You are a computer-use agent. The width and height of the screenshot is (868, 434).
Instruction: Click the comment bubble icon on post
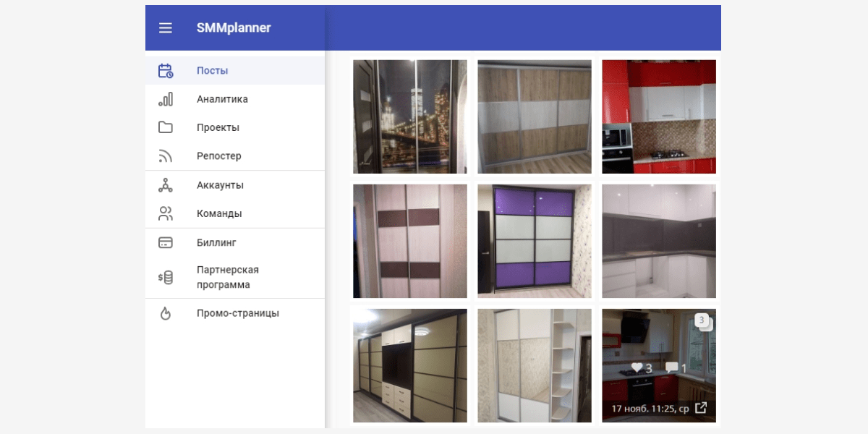(671, 368)
